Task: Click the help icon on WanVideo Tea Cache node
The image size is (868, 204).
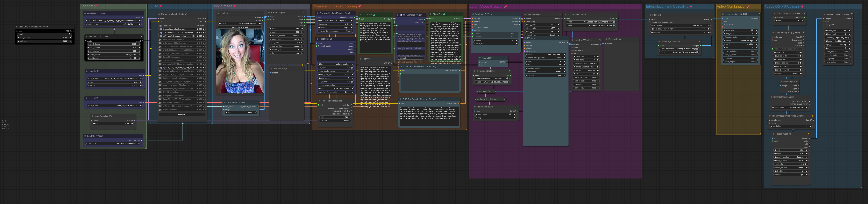Action: coord(141,37)
